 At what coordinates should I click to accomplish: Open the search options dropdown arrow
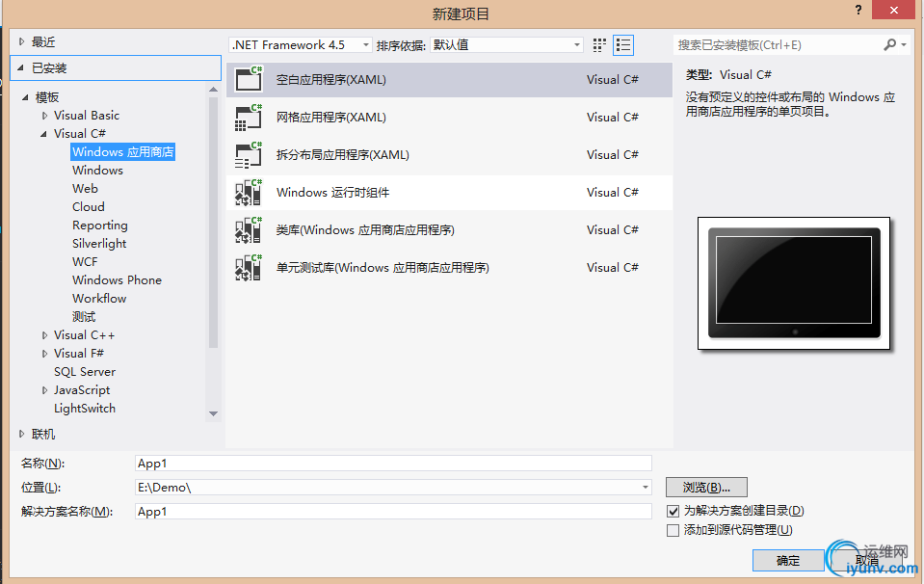coord(904,44)
